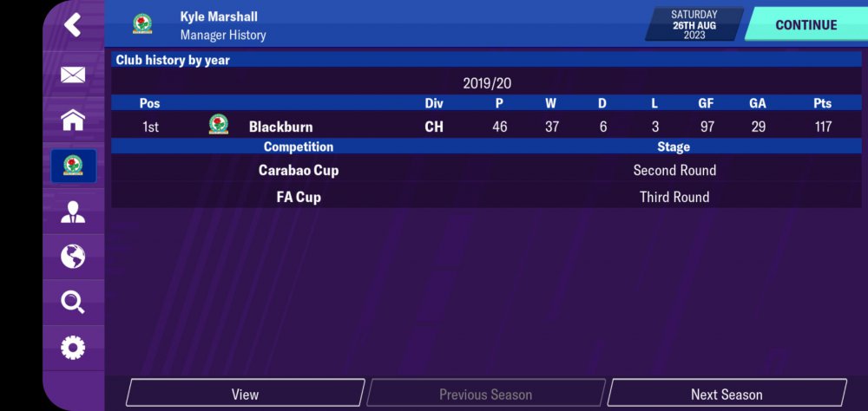Image resolution: width=868 pixels, height=411 pixels.
Task: Open the manager profile icon
Action: click(73, 212)
